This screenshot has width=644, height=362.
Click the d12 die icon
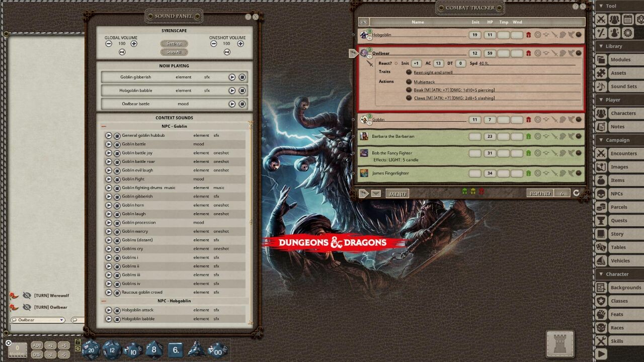pyautogui.click(x=112, y=349)
